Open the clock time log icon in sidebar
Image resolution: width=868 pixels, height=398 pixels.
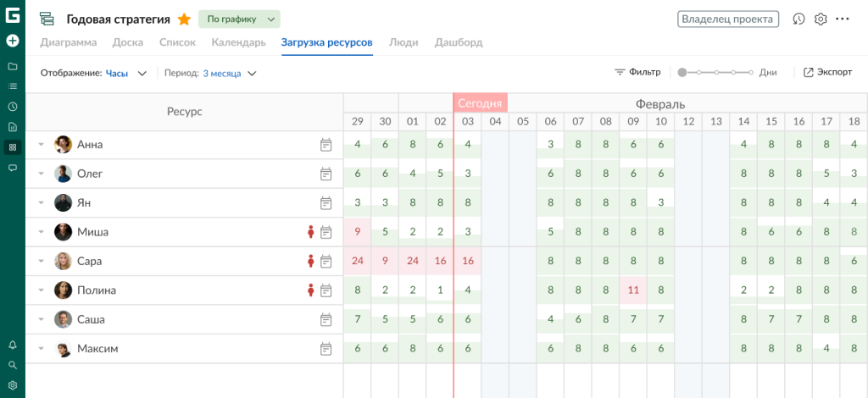pyautogui.click(x=12, y=107)
